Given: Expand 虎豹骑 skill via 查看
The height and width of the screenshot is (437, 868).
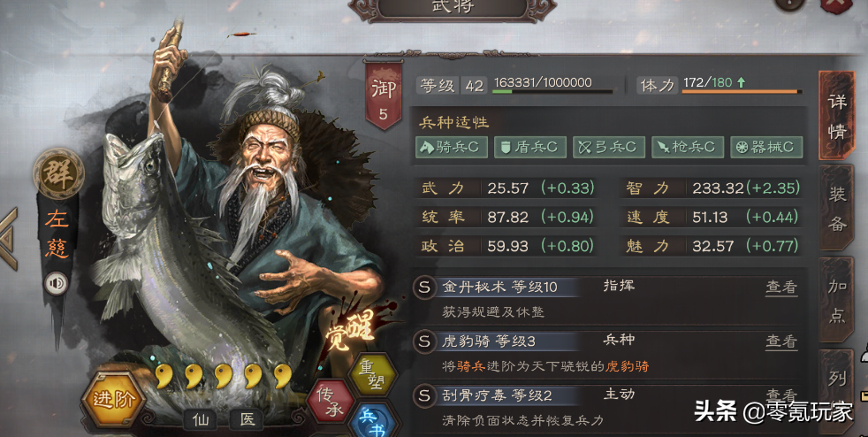Looking at the screenshot, I should coord(781,341).
